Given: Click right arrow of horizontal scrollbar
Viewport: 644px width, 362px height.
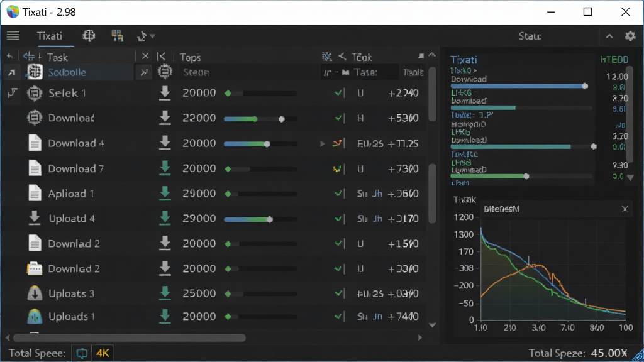Looking at the screenshot, I should coord(419,337).
